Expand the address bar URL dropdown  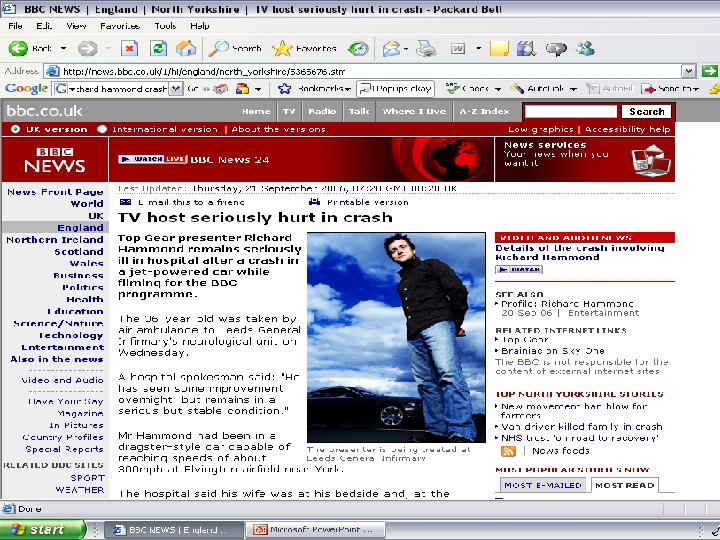pyautogui.click(x=687, y=71)
